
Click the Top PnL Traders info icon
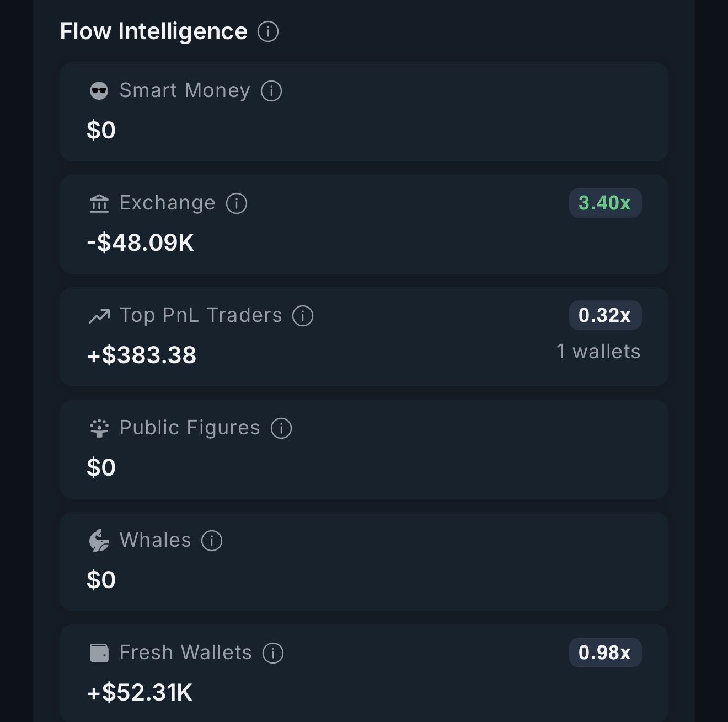coord(303,316)
